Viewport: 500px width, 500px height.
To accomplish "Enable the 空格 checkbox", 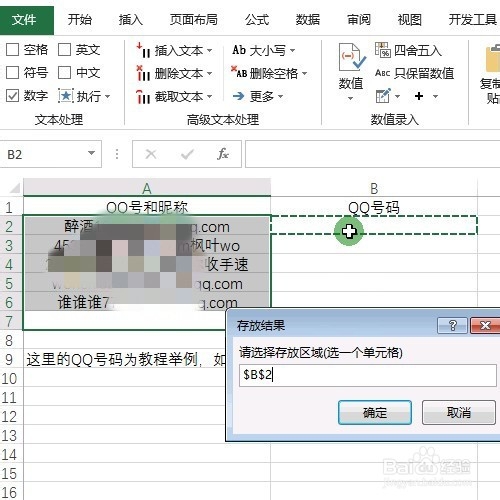I will click(x=13, y=50).
